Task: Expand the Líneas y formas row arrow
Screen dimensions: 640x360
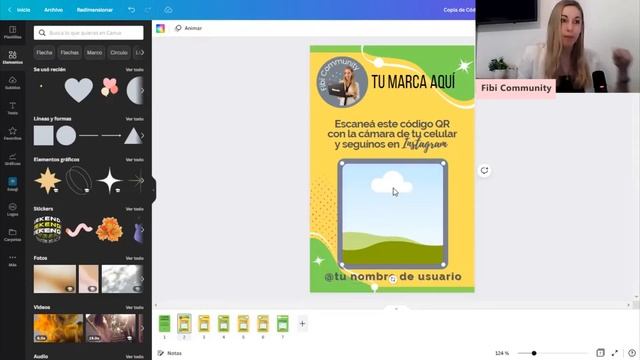Action: pos(142,136)
